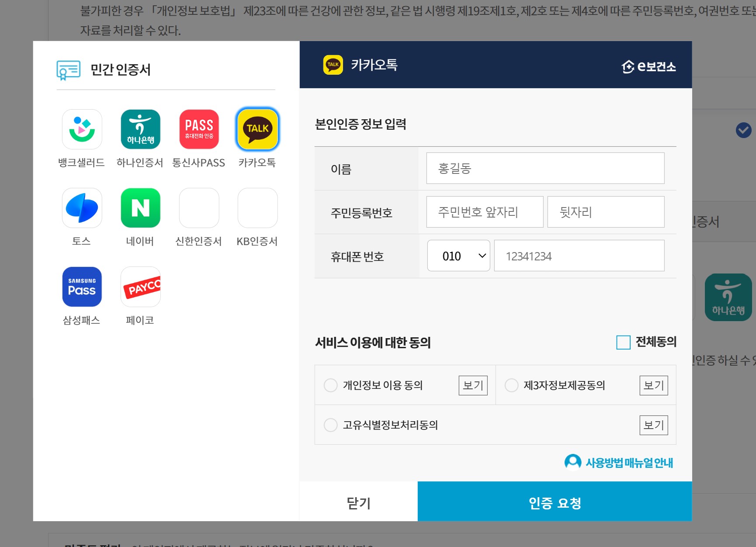This screenshot has height=547, width=756.
Task: Select the 신한인증서 option
Action: pos(199,208)
